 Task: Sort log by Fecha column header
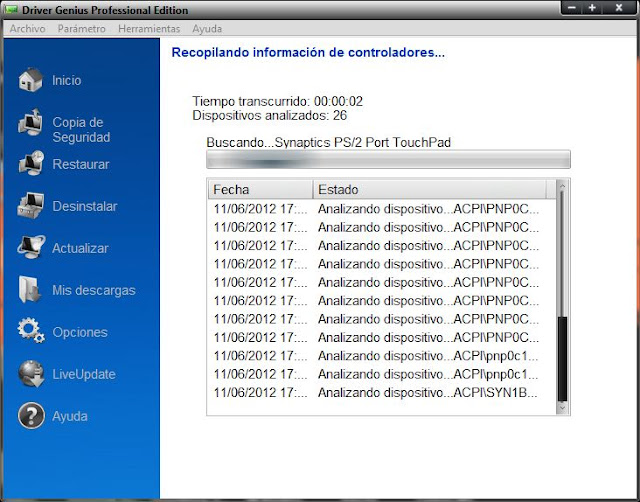[x=260, y=189]
